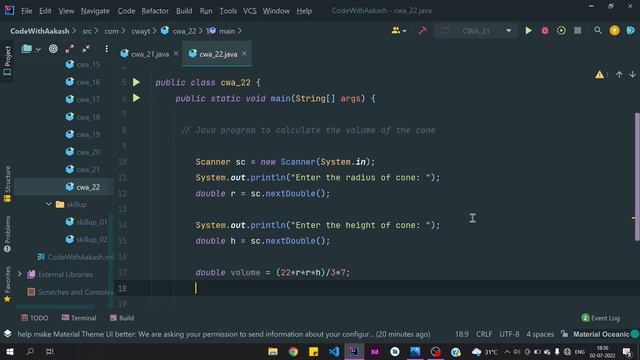Image resolution: width=640 pixels, height=360 pixels.
Task: Toggle the Structure tool window
Action: [x=7, y=184]
